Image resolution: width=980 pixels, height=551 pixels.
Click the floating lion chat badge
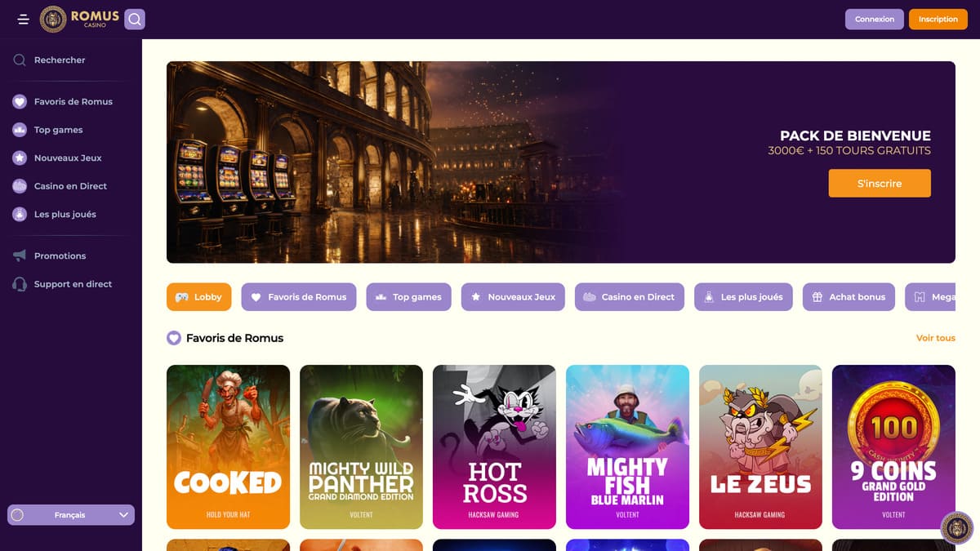point(956,527)
